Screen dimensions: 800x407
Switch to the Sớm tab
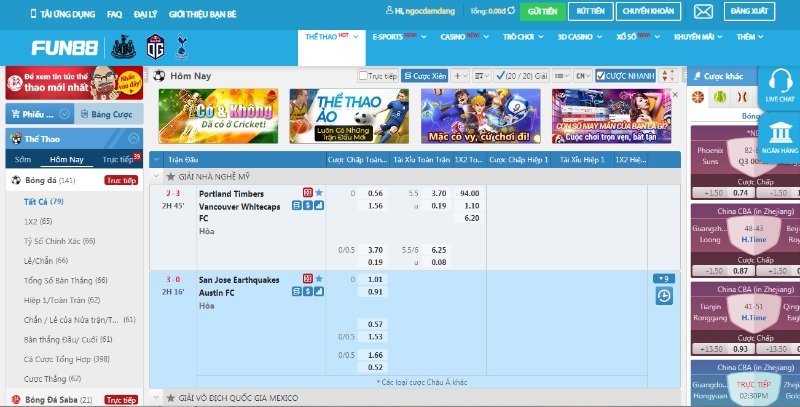tap(23, 160)
